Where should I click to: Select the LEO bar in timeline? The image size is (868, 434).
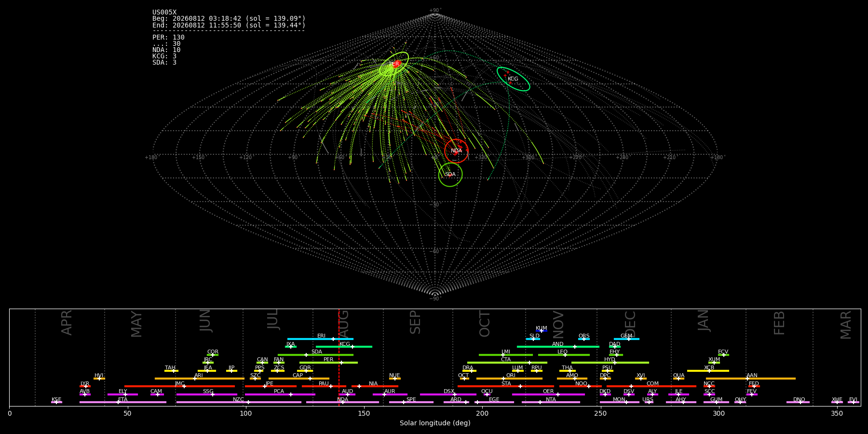(x=564, y=355)
